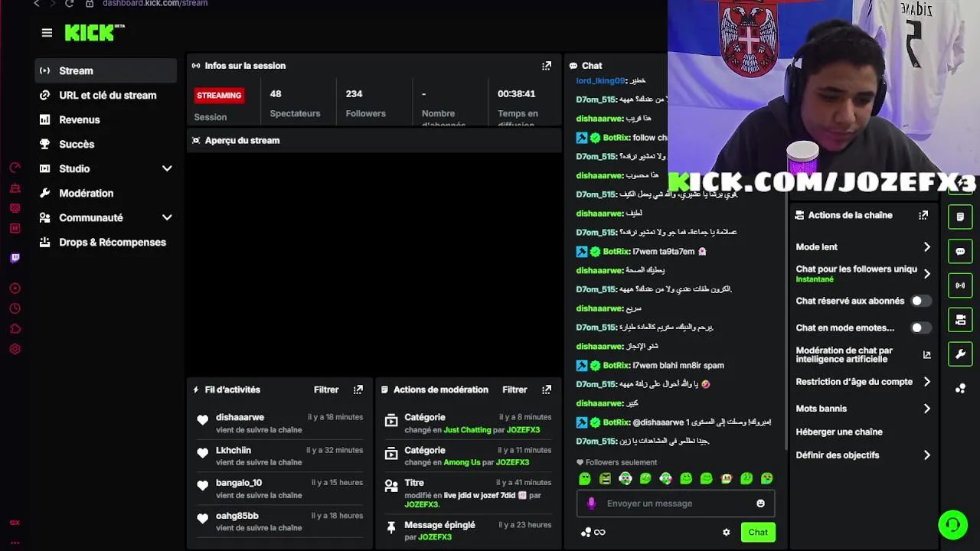Screen dimensions: 980x551
Task: Click the green Chat send button
Action: click(758, 533)
